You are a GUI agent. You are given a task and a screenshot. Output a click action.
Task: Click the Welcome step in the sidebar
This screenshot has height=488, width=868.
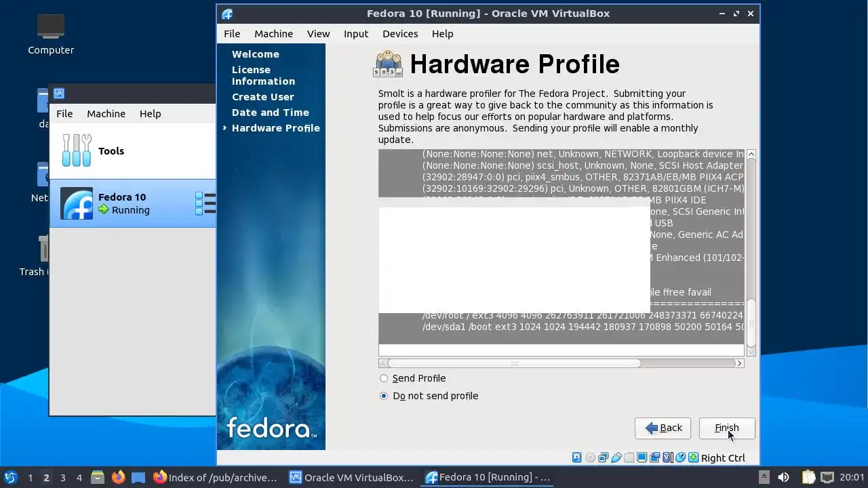pyautogui.click(x=255, y=54)
